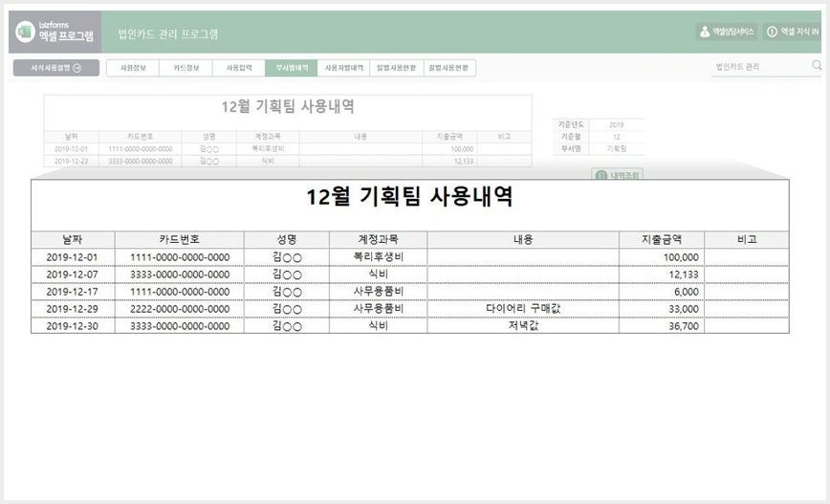Click the arrow icon in 서식사용설명 button

(x=77, y=68)
